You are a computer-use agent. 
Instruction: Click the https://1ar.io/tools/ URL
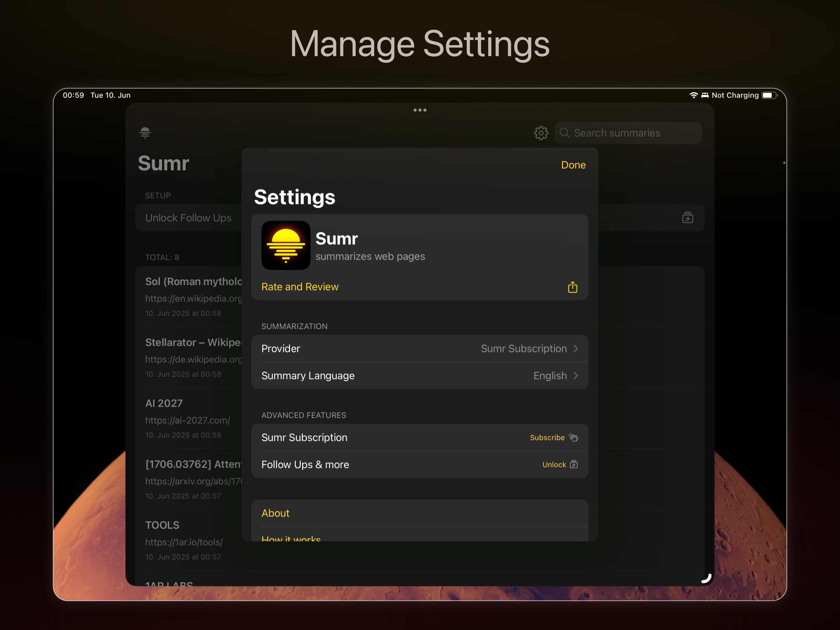point(184,542)
